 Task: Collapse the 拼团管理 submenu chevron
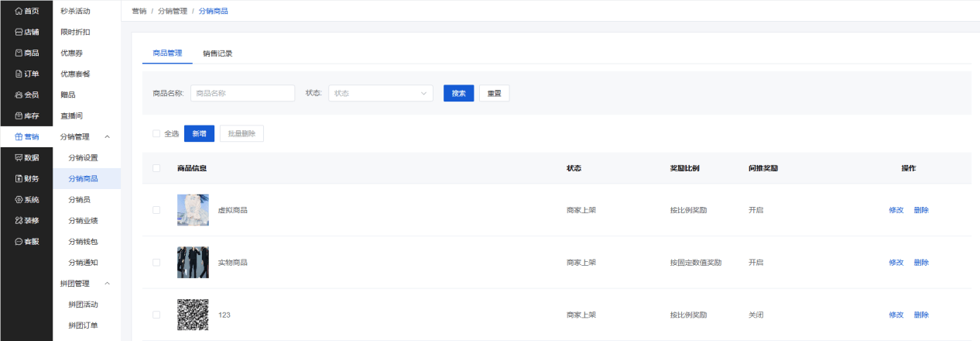point(107,284)
